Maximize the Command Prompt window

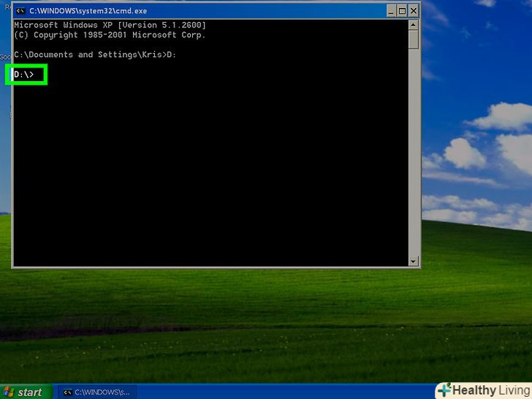pos(403,11)
